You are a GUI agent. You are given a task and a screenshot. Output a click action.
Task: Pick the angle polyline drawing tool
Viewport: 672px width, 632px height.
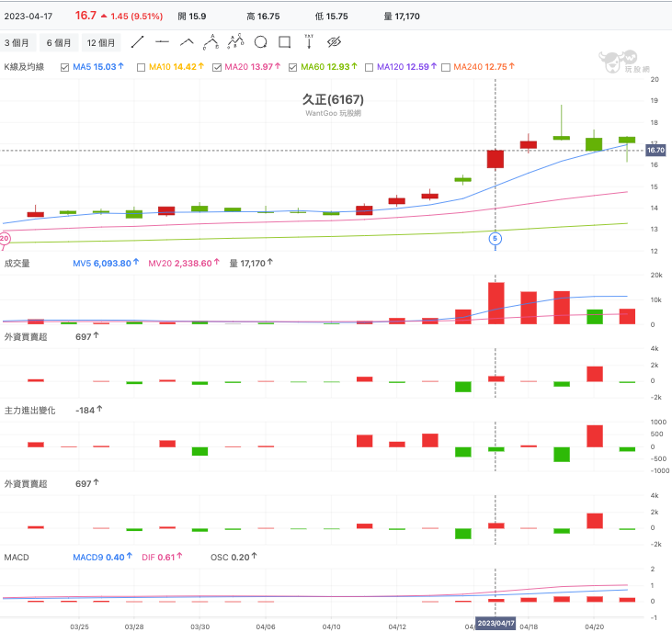coord(187,42)
